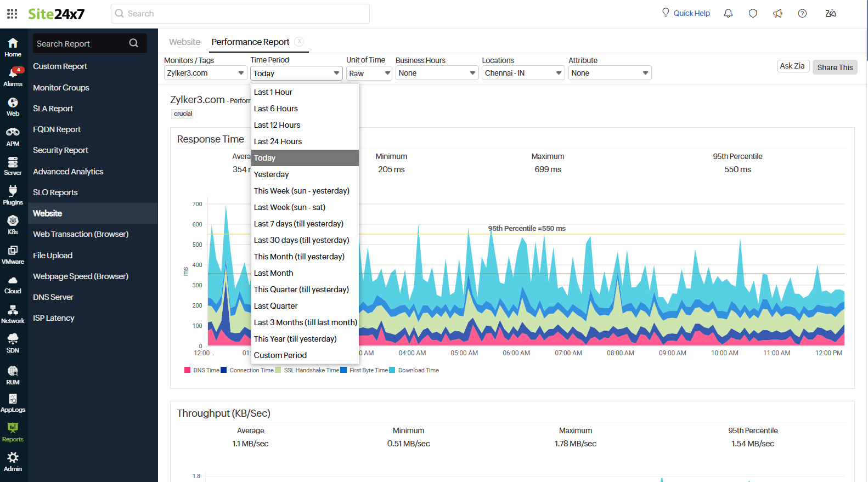The image size is (868, 482).
Task: Open Web Transaction (Browser) report
Action: tap(81, 234)
